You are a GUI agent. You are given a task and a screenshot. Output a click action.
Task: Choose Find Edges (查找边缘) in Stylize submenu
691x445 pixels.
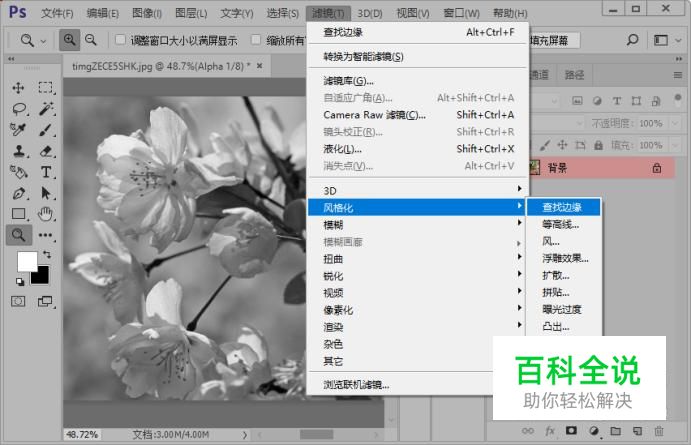click(564, 207)
